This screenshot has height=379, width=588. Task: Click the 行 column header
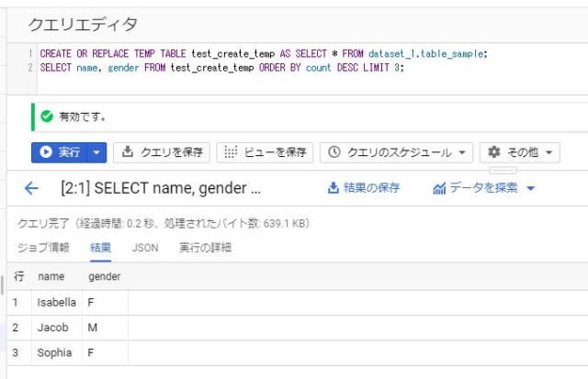[x=18, y=276]
